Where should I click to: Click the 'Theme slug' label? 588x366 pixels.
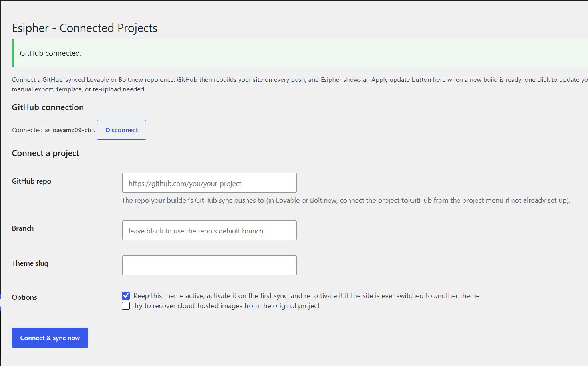coord(30,263)
